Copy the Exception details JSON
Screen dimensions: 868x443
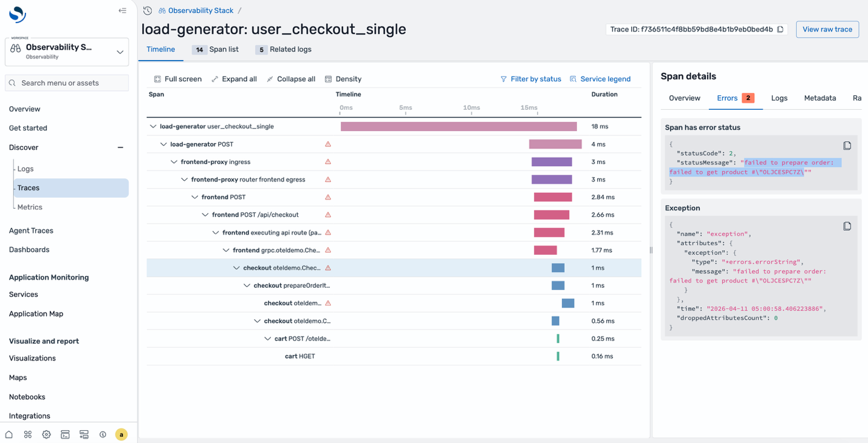click(847, 226)
